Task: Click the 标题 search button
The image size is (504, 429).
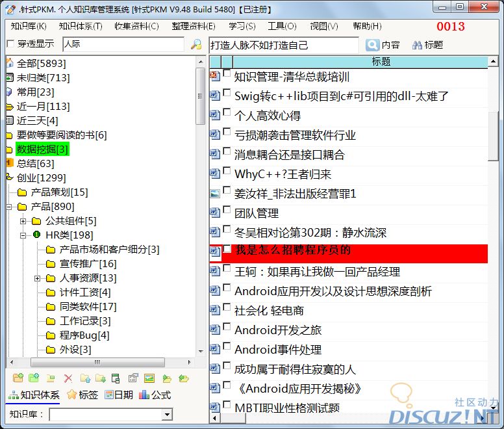Action: [x=427, y=45]
